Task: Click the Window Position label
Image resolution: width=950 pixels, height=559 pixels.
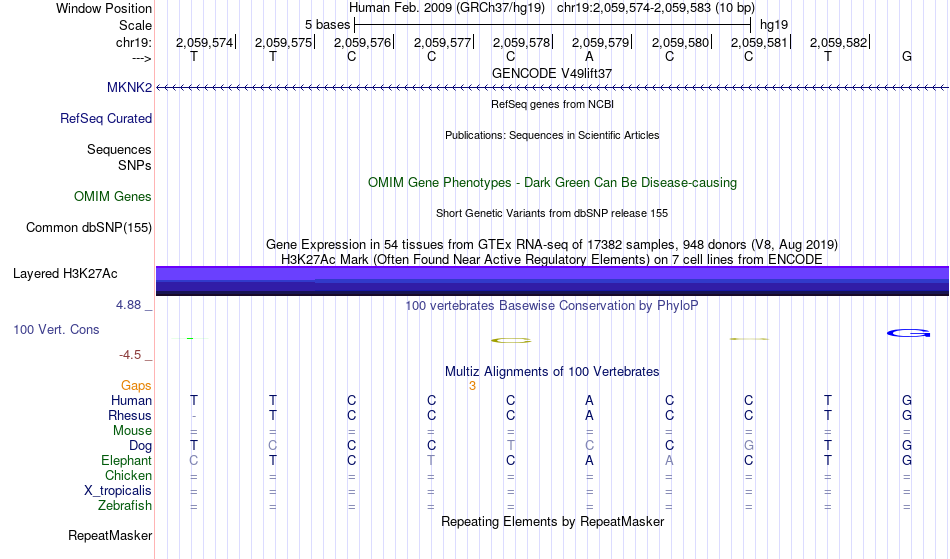Action: tap(104, 8)
